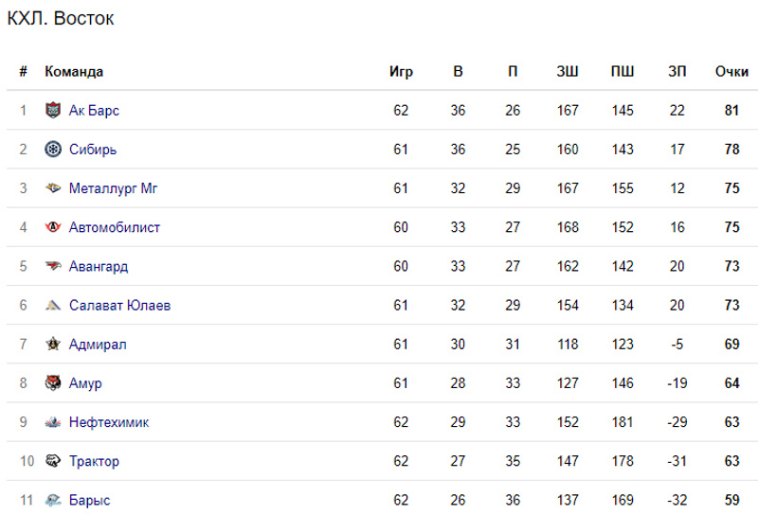This screenshot has height=532, width=758.
Task: Click the Команда column header
Action: pyautogui.click(x=74, y=72)
